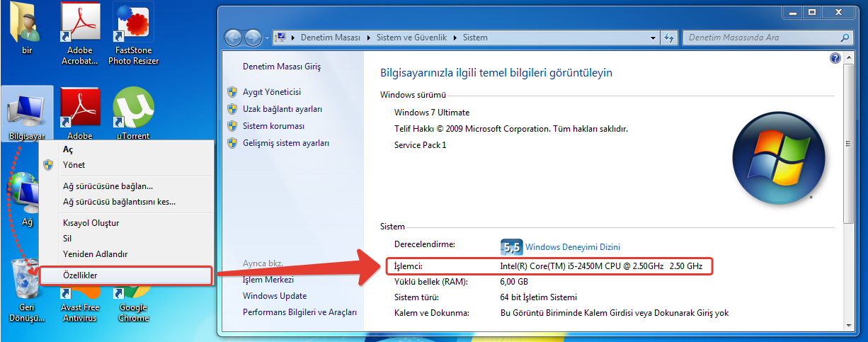Open the Windows Deneyimi Dizini link

coord(572,247)
